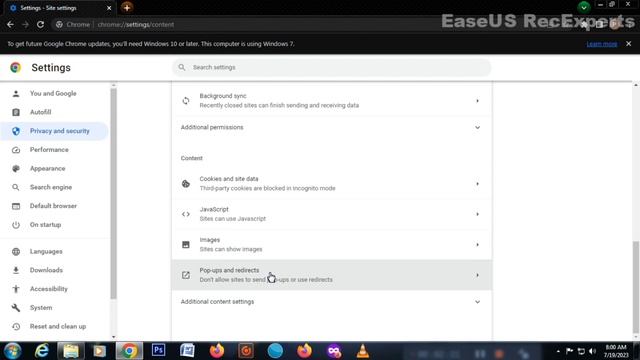
Task: Select Privacy and security in sidebar
Action: (60, 131)
